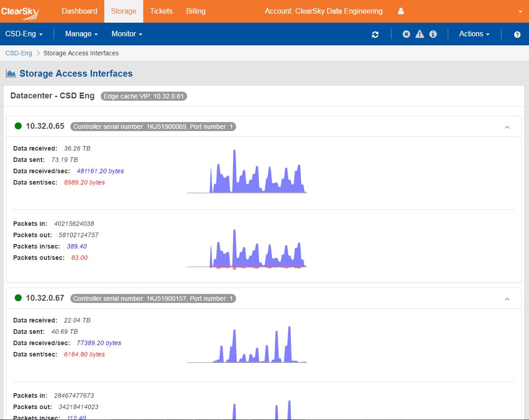The height and width of the screenshot is (420, 529).
Task: Open the CSD-Eng dropdown menu
Action: click(24, 34)
